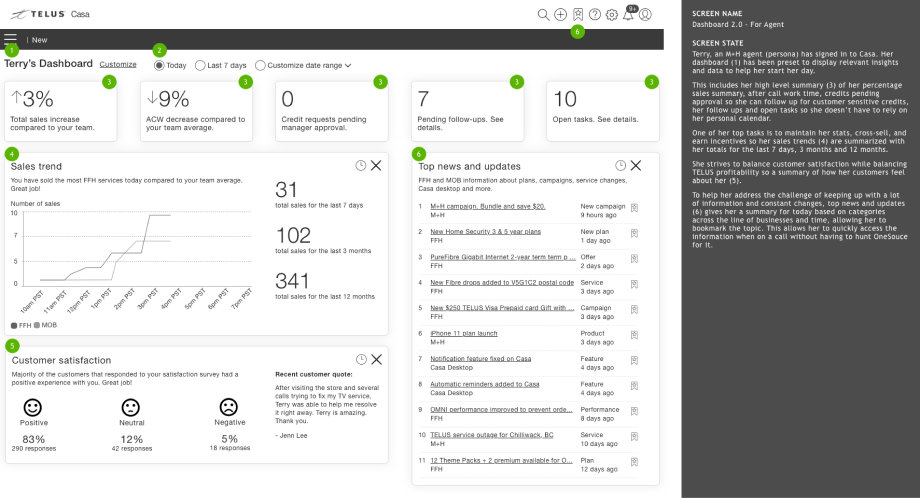920x498 pixels.
Task: Bookmark the iPhone 11 plan launch item
Action: point(634,335)
